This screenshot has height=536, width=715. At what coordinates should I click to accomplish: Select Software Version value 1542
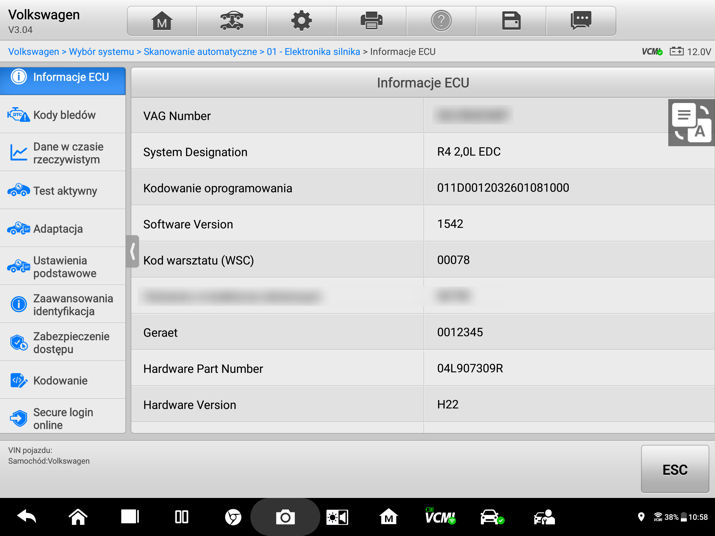pyautogui.click(x=450, y=224)
